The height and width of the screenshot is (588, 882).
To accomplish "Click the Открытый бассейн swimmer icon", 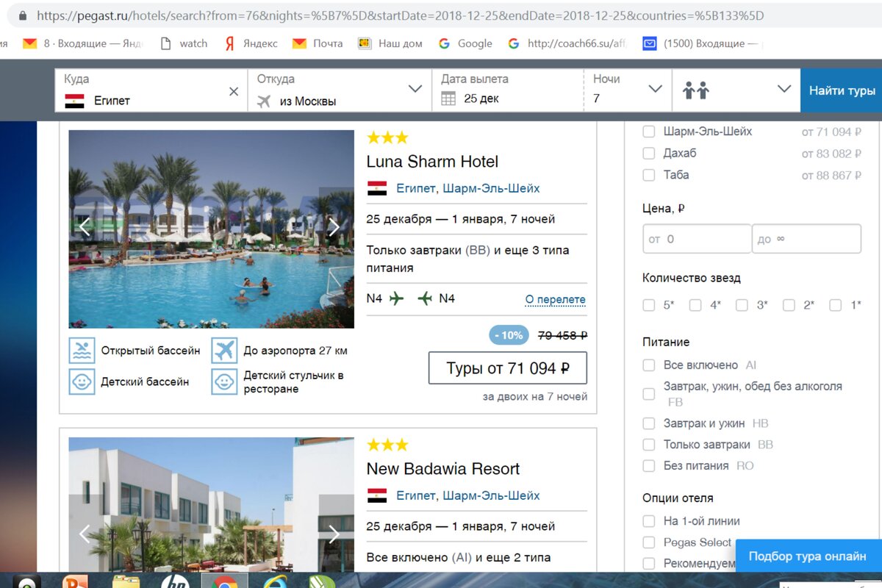I will click(82, 351).
